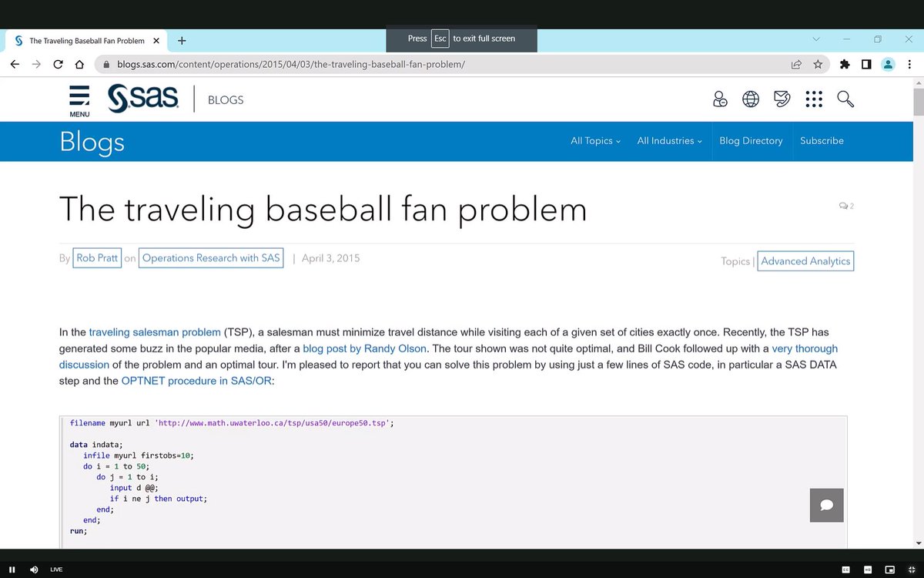Open the globe worldwide sites icon
Image resolution: width=924 pixels, height=578 pixels.
(x=751, y=99)
